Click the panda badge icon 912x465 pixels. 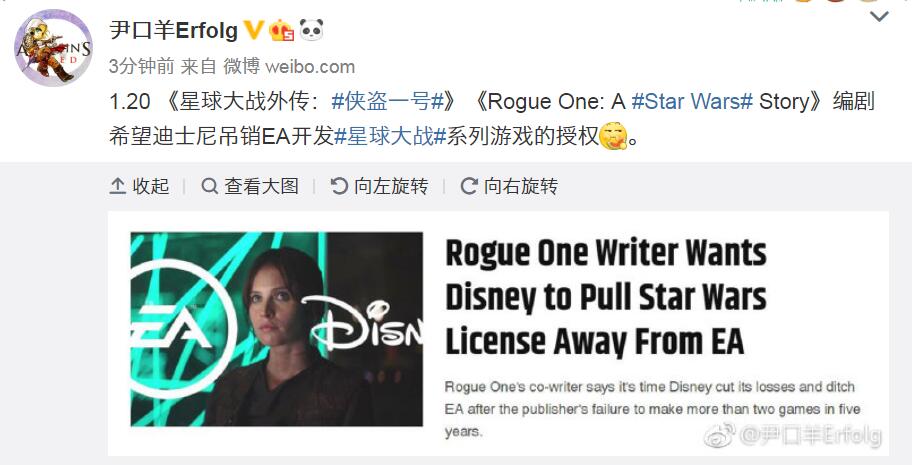311,30
